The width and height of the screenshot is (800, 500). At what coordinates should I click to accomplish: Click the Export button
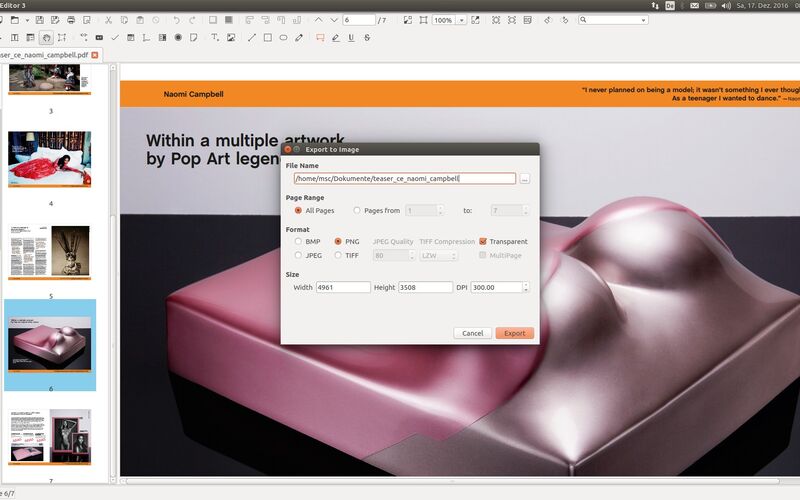514,333
